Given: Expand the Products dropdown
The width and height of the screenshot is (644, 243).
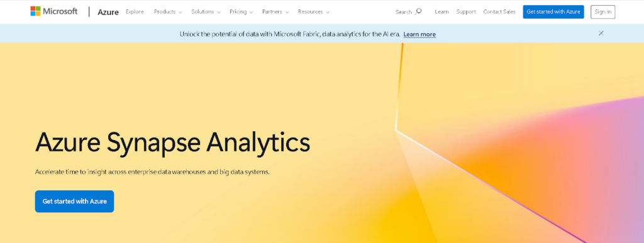Looking at the screenshot, I should pyautogui.click(x=168, y=12).
